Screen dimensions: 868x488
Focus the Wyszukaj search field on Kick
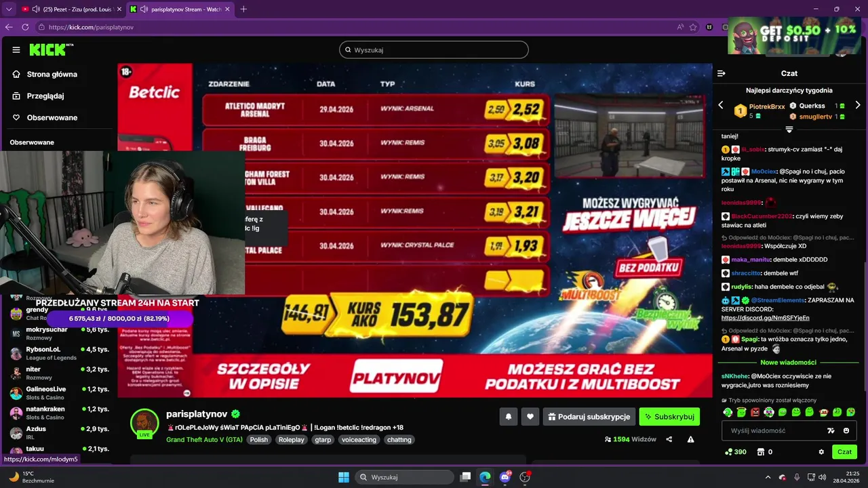[x=433, y=49]
